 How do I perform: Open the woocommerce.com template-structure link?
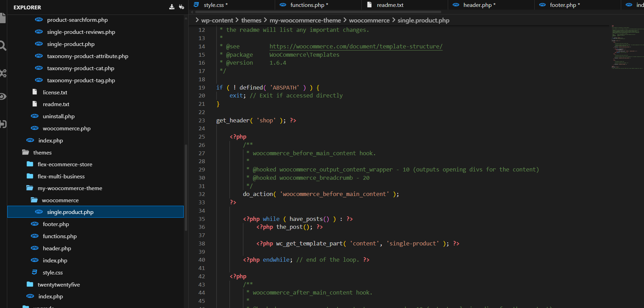[x=356, y=46]
